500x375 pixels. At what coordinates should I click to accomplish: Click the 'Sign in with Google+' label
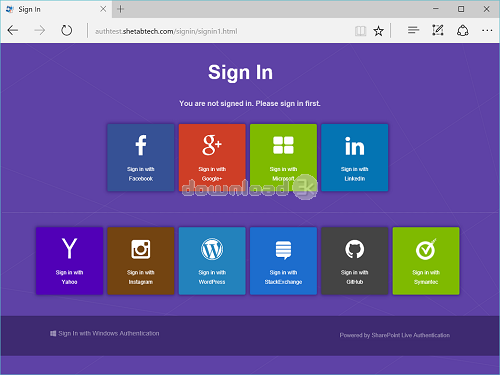pyautogui.click(x=212, y=174)
